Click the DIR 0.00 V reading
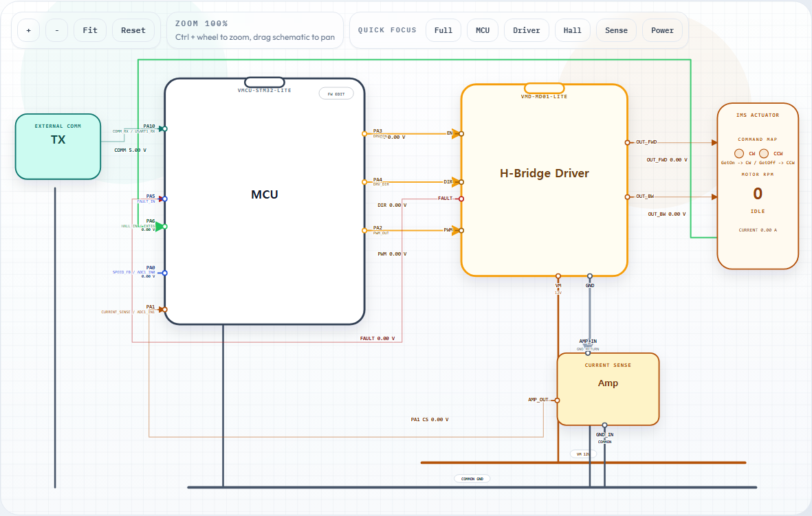Image resolution: width=812 pixels, height=516 pixels. (392, 205)
